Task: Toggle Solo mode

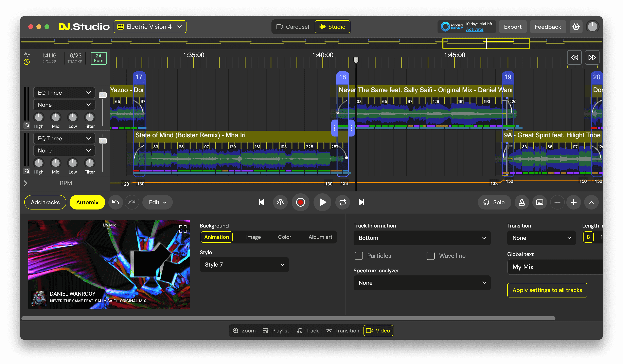Action: click(494, 202)
